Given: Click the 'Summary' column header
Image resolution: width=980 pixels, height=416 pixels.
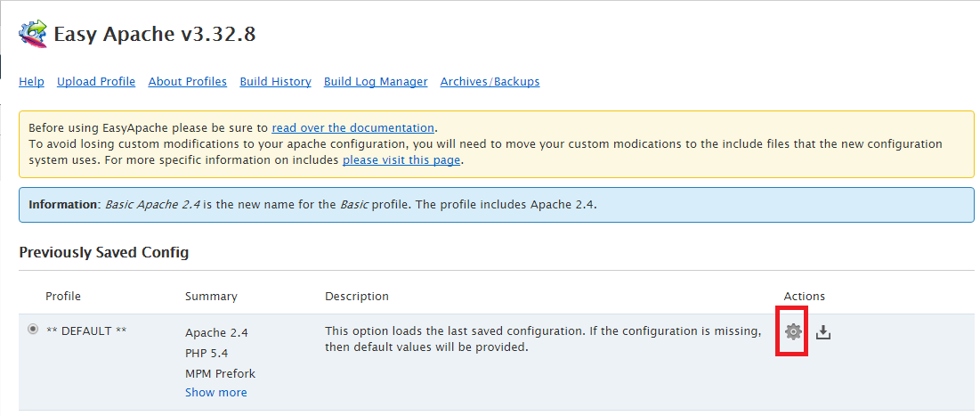Looking at the screenshot, I should pos(211,296).
